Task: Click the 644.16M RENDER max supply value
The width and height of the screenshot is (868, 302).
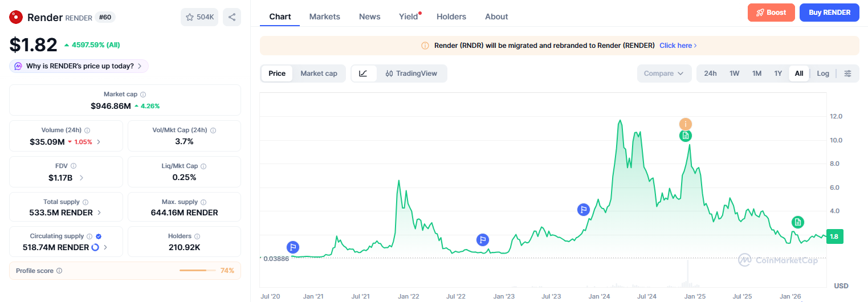Action: tap(184, 213)
